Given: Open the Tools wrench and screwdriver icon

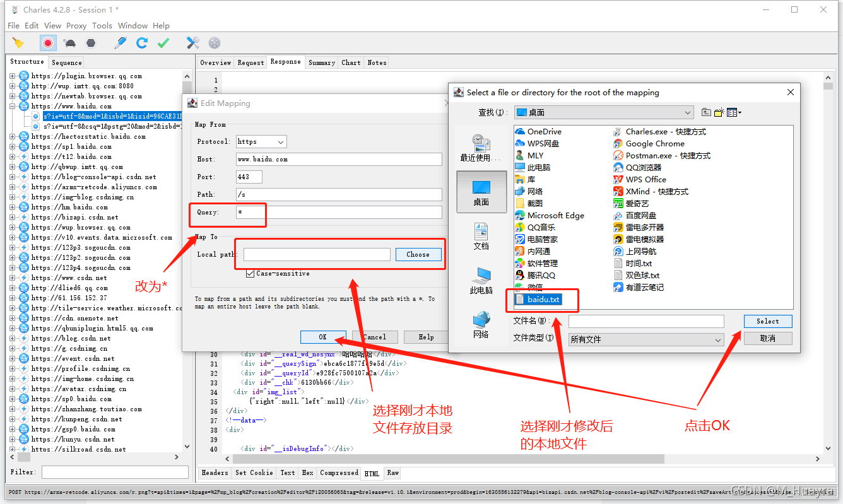Looking at the screenshot, I should click(x=193, y=43).
